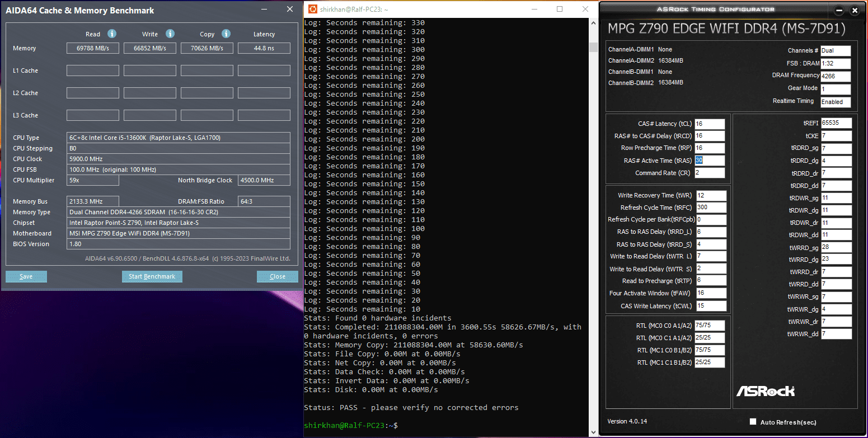Click the Close button in AIDA64
This screenshot has width=868, height=438.
click(x=278, y=276)
